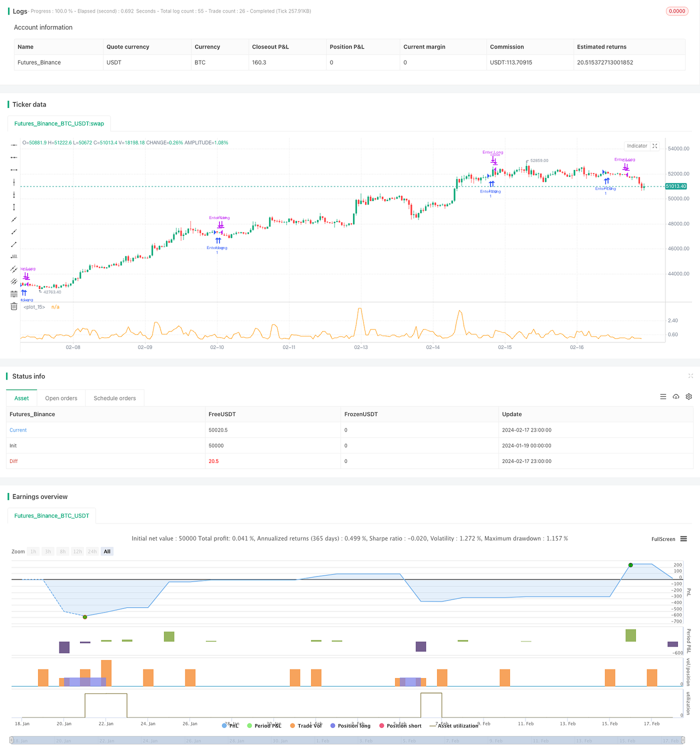Click the red 0.0000 badge in Logs

tap(677, 11)
